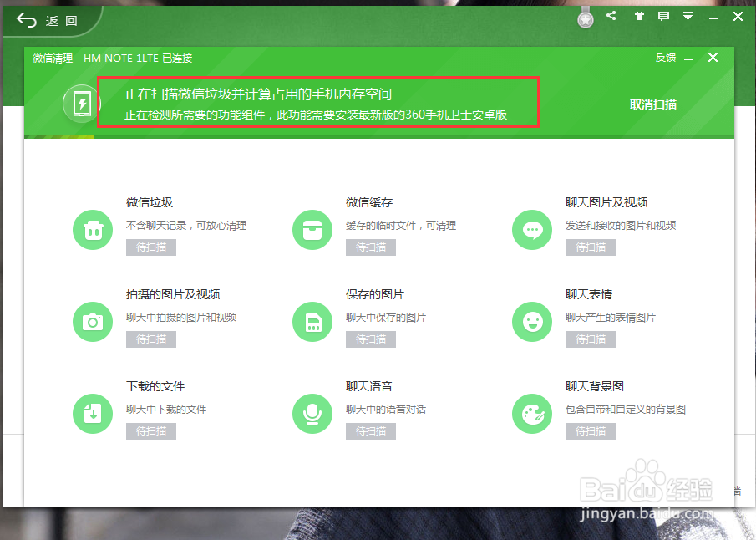Image resolution: width=756 pixels, height=540 pixels.
Task: Click the 拍摄的图片及视频 camera icon
Action: click(93, 322)
